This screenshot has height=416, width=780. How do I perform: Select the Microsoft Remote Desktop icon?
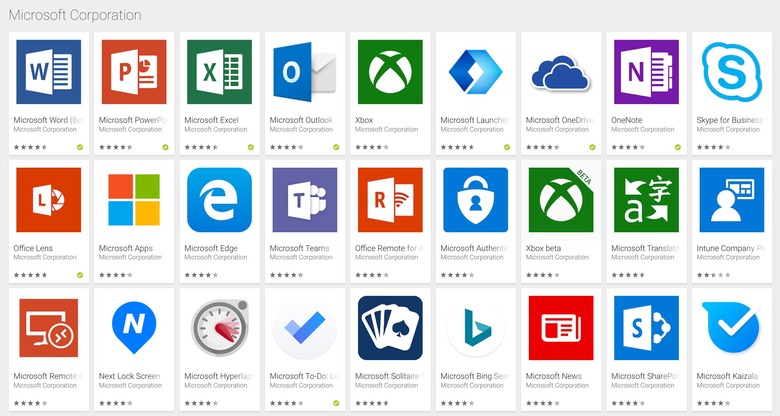pos(49,327)
